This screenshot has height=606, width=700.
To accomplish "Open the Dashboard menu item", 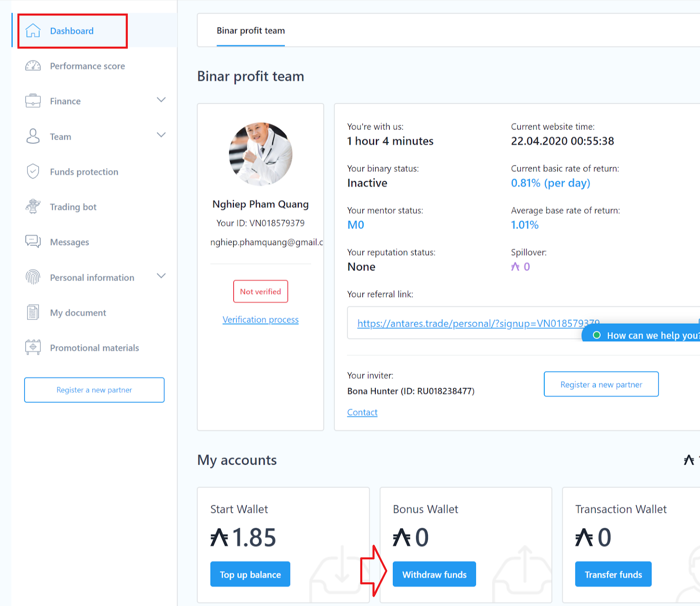I will click(72, 31).
